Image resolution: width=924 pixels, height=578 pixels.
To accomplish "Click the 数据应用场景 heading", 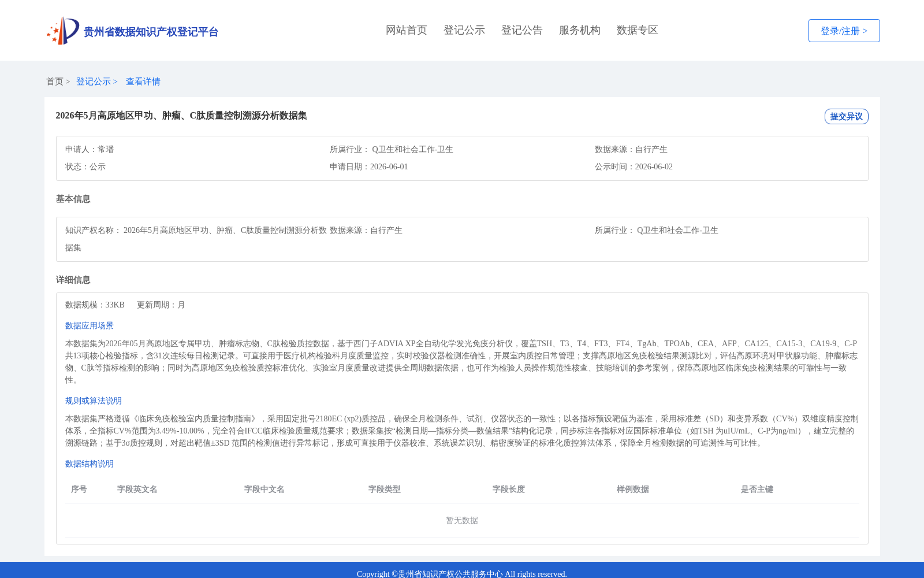I will coord(90,325).
